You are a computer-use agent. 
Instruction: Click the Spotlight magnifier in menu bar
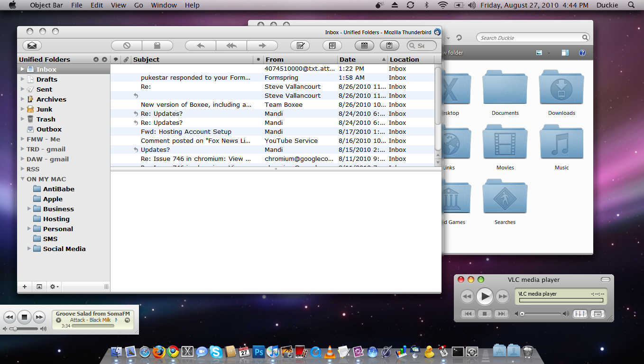point(631,5)
